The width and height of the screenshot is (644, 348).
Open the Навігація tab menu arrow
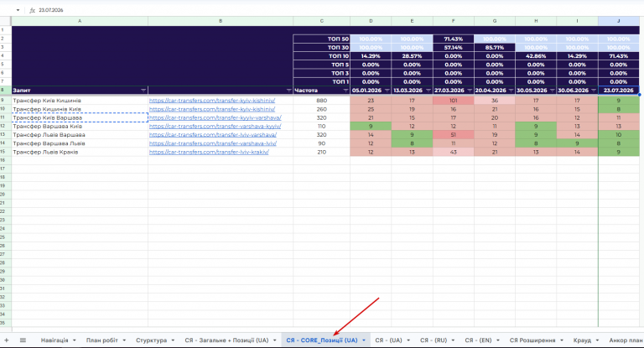(x=75, y=340)
